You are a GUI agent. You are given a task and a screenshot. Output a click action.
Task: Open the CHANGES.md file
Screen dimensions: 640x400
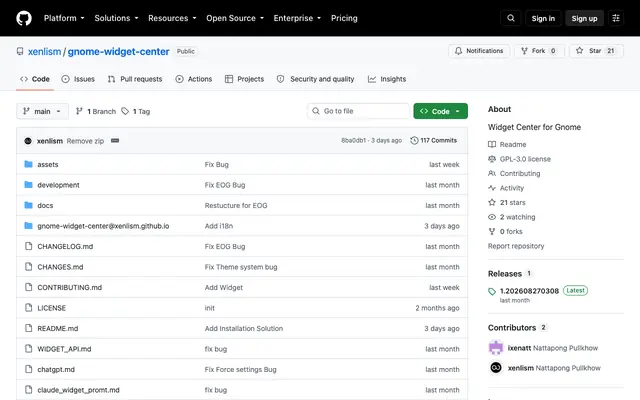click(60, 267)
